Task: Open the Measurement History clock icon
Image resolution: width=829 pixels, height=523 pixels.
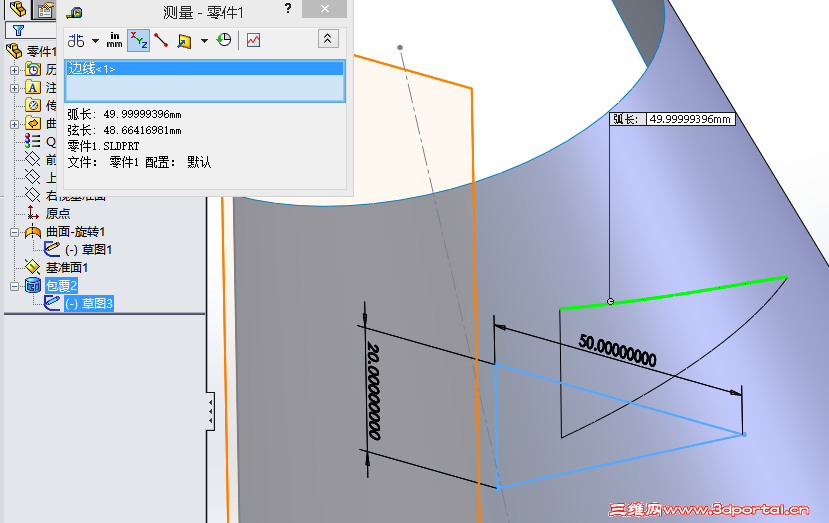Action: (x=224, y=40)
